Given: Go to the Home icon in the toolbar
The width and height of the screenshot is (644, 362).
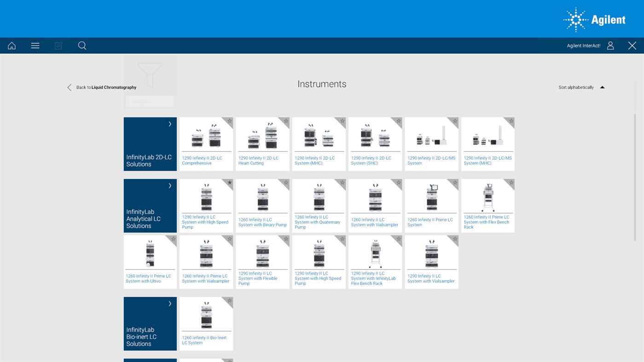Looking at the screenshot, I should click(x=12, y=46).
